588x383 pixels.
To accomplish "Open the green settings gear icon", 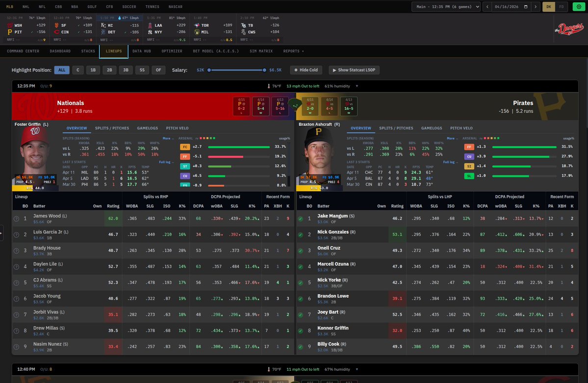I will tap(579, 7).
